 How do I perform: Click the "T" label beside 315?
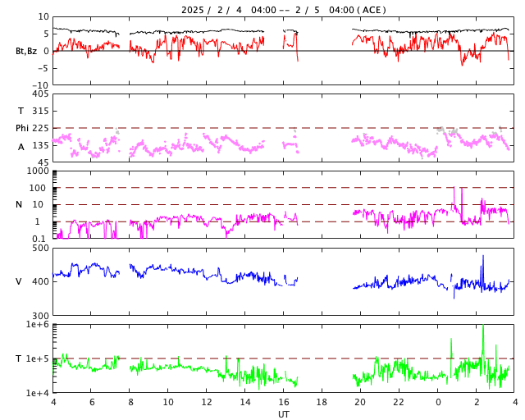pyautogui.click(x=21, y=111)
